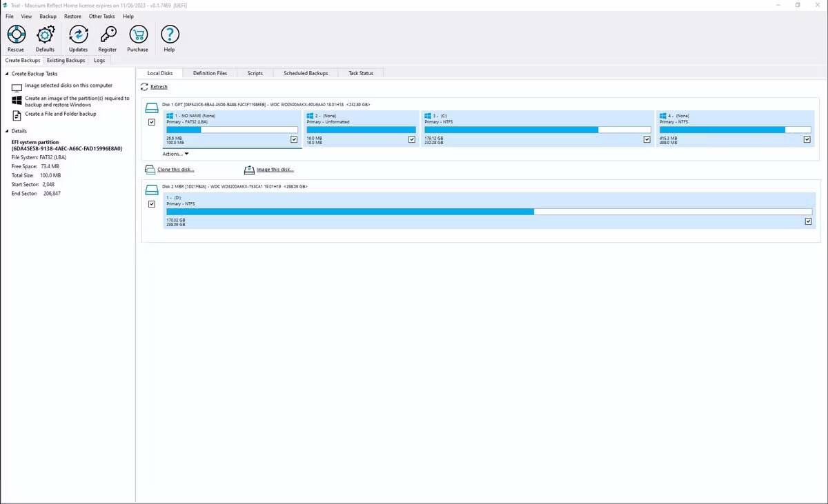Click usage bar of partition 2 Unformatted
The height and width of the screenshot is (504, 828).
pos(362,130)
